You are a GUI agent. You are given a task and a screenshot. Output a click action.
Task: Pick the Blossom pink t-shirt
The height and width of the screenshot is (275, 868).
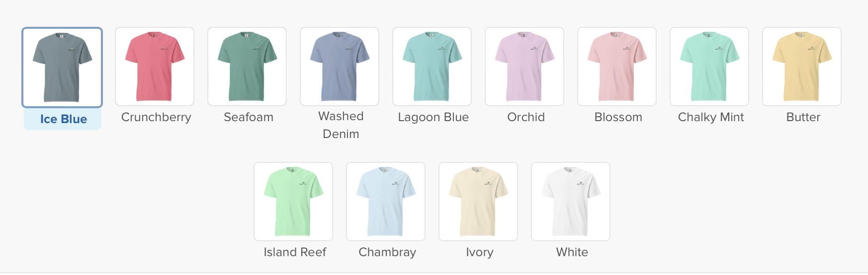pos(617,67)
